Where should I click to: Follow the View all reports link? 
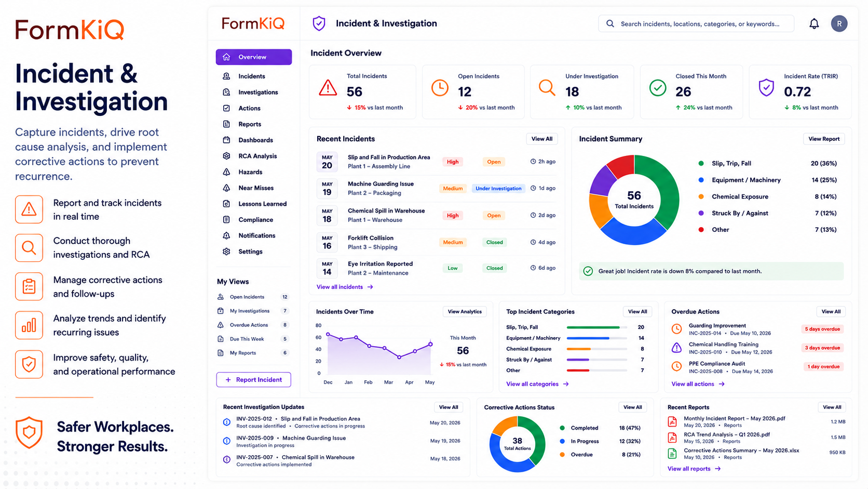tap(694, 469)
